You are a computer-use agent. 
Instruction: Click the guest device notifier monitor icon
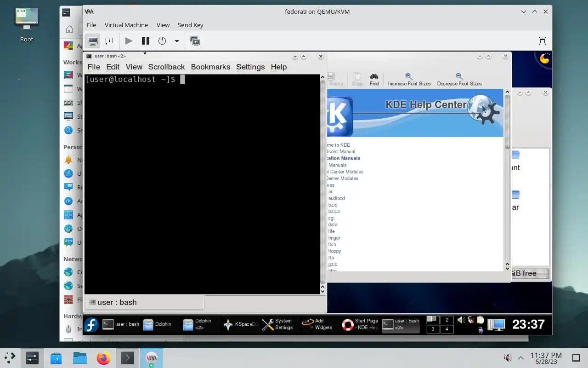point(496,325)
